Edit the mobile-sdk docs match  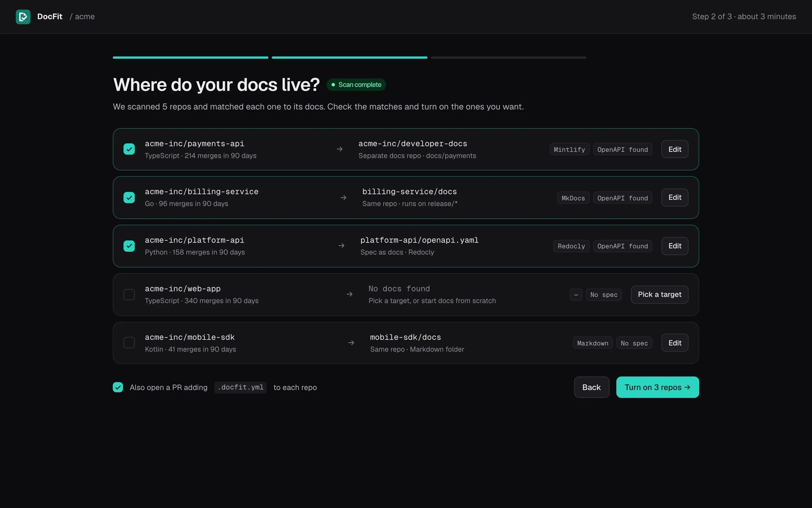coord(675,343)
